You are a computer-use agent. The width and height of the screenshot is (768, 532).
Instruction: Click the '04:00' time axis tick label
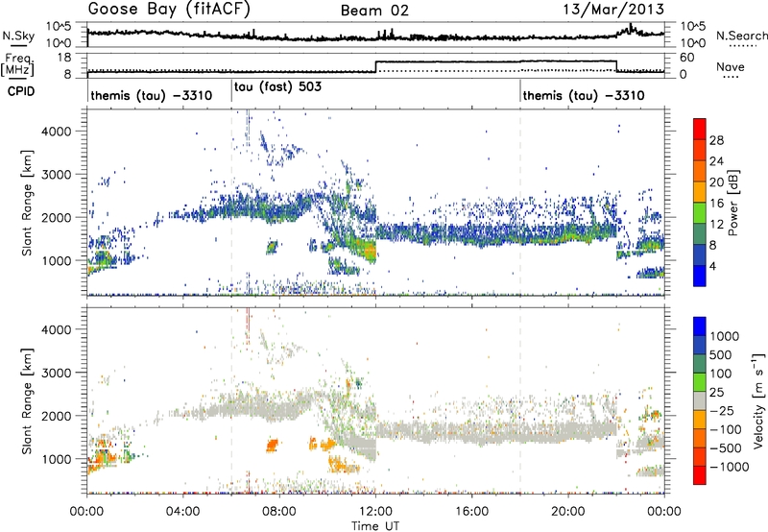[x=183, y=512]
